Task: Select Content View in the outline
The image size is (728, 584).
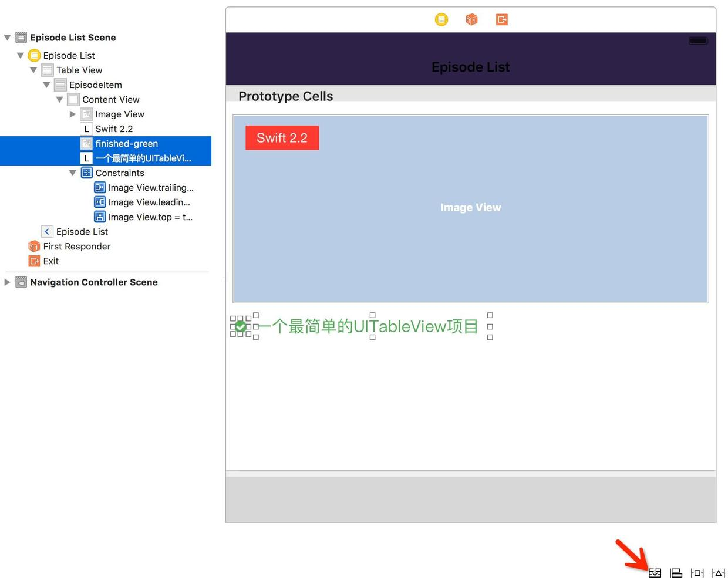Action: point(111,99)
